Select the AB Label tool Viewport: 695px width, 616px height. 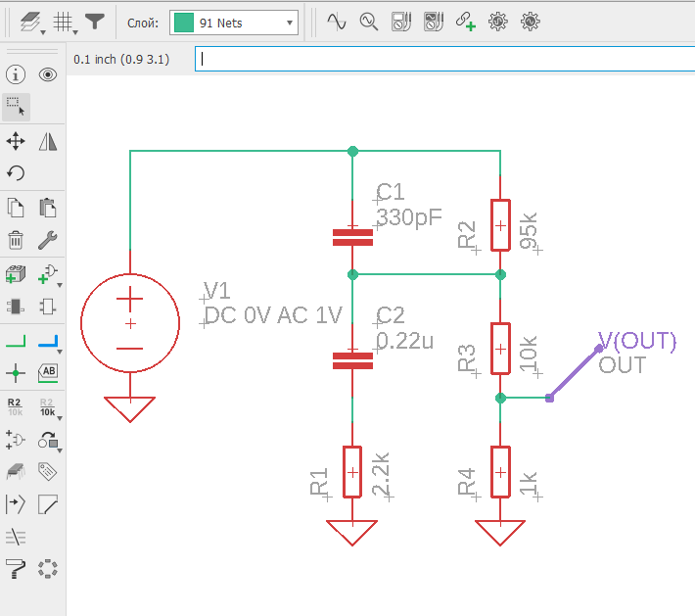[48, 373]
